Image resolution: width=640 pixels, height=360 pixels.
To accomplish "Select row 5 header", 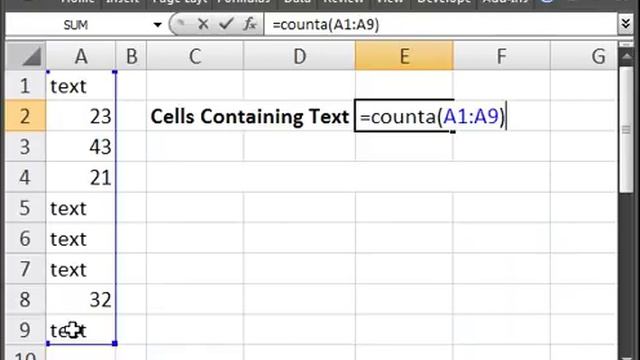I will [25, 208].
